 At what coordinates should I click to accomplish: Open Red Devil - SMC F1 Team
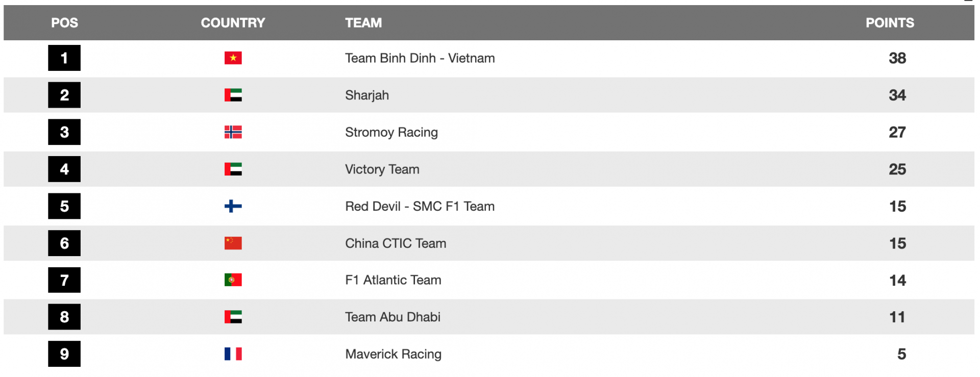click(x=420, y=206)
